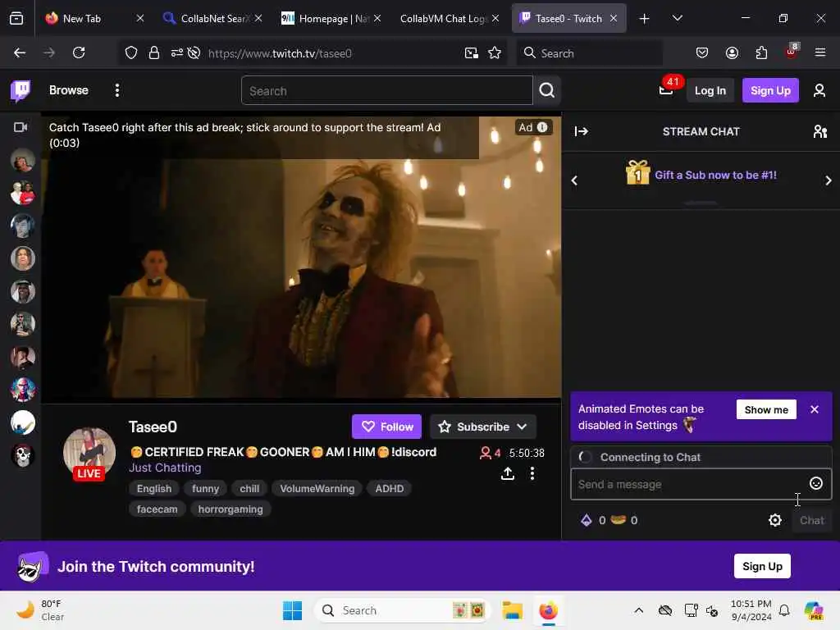This screenshot has height=630, width=840.
Task: Show hidden system tray icons chevron
Action: 638,610
